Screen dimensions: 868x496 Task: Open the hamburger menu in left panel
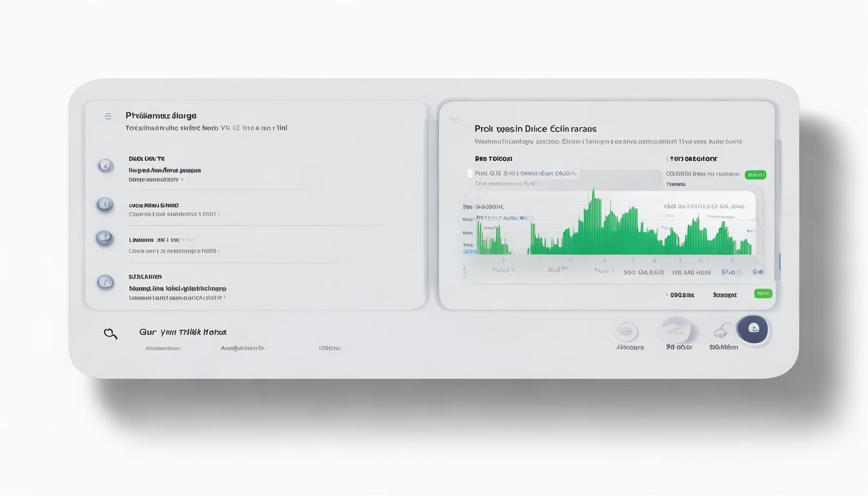tap(108, 116)
